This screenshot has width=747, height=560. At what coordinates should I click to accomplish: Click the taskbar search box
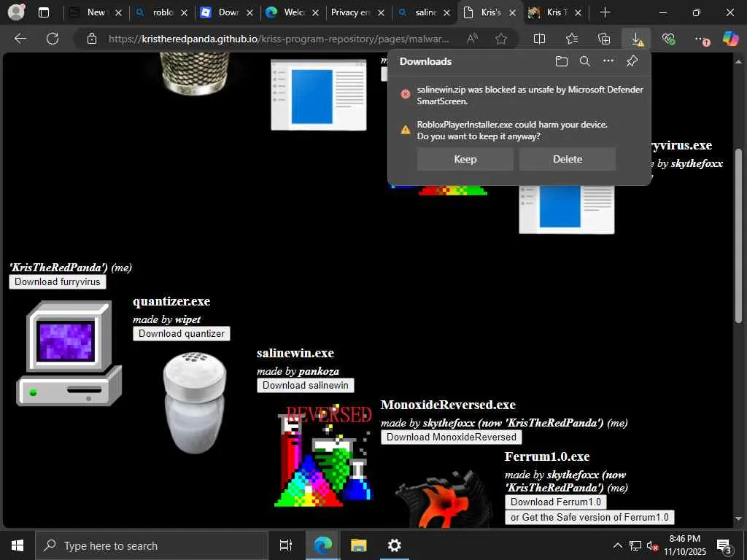pyautogui.click(x=152, y=545)
